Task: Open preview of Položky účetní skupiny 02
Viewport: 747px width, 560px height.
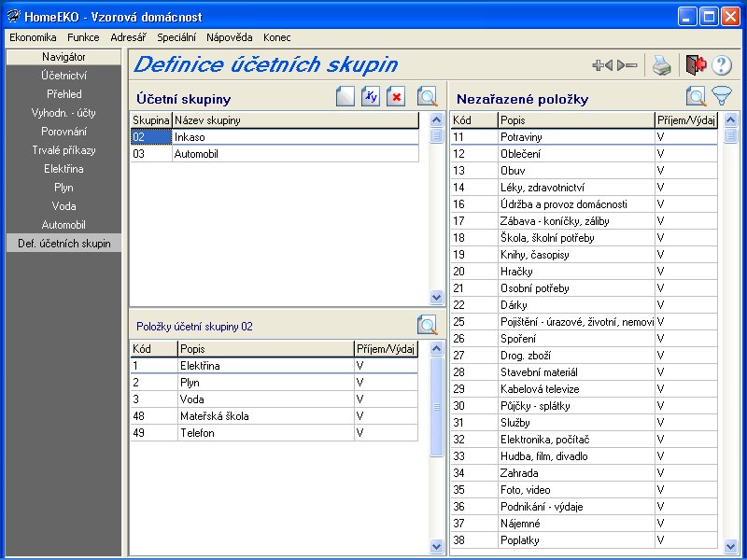Action: (x=428, y=326)
